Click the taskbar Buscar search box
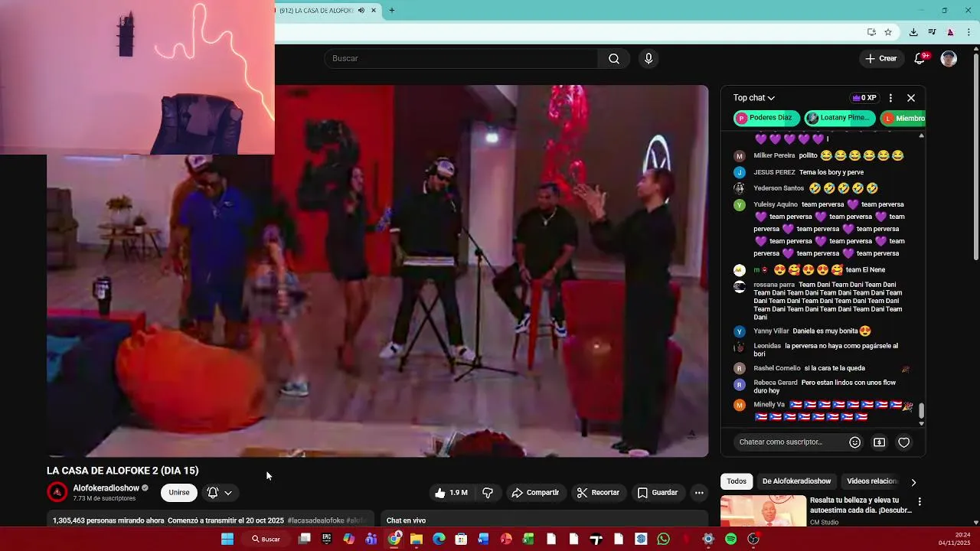The width and height of the screenshot is (980, 551). tap(266, 540)
